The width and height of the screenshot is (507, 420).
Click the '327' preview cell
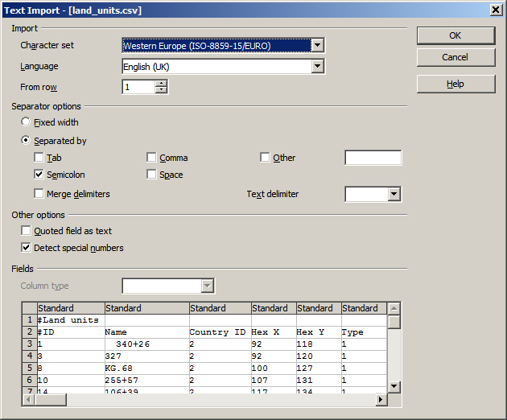pos(146,356)
